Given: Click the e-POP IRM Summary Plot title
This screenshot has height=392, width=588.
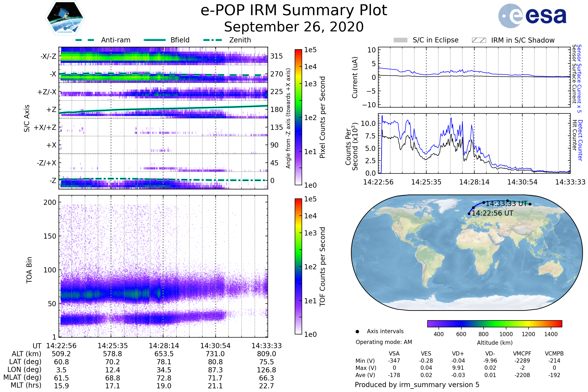Looking at the screenshot, I should 294,11.
